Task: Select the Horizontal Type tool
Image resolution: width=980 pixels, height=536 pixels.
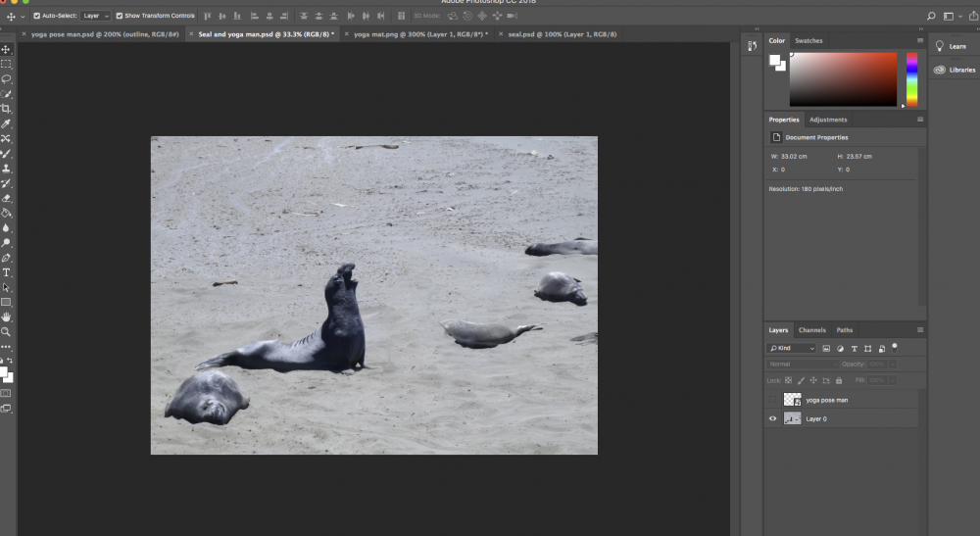Action: pyautogui.click(x=6, y=272)
